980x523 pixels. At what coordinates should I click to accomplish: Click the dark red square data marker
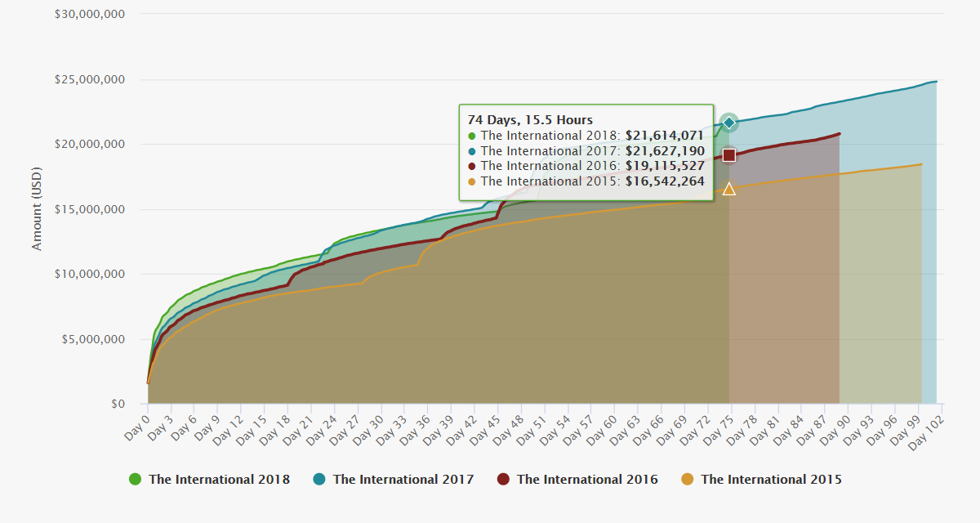pyautogui.click(x=729, y=155)
